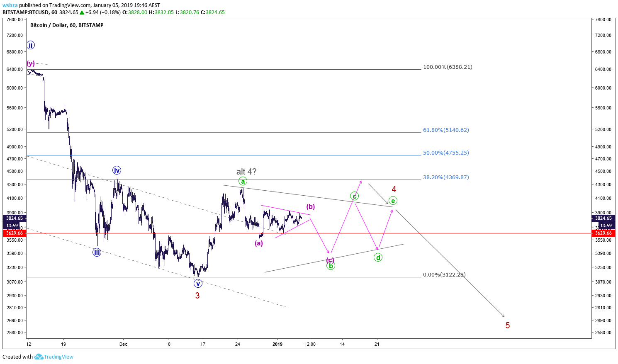618x364 pixels.
Task: Click the green circled e wave label
Action: coord(393,201)
